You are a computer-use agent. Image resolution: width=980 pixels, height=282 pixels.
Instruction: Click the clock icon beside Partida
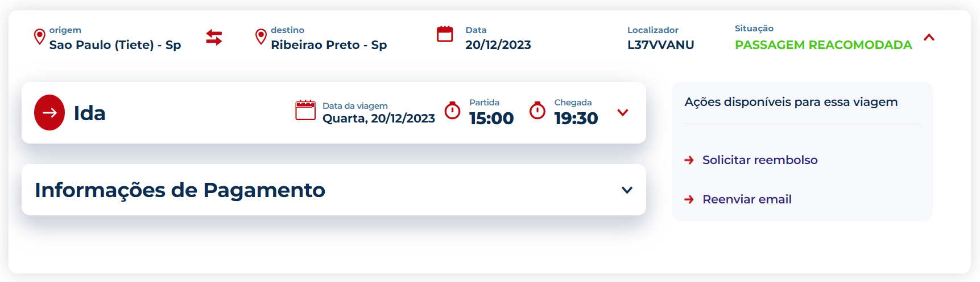coord(452,111)
